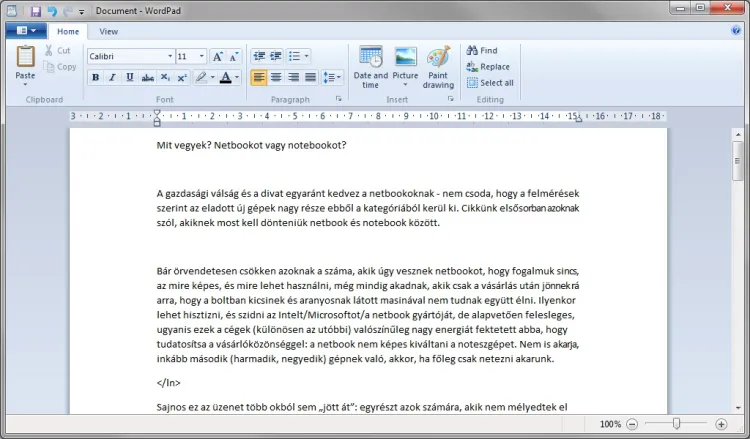The height and width of the screenshot is (439, 750).
Task: Save the document from quick access toolbar
Action: tap(35, 11)
